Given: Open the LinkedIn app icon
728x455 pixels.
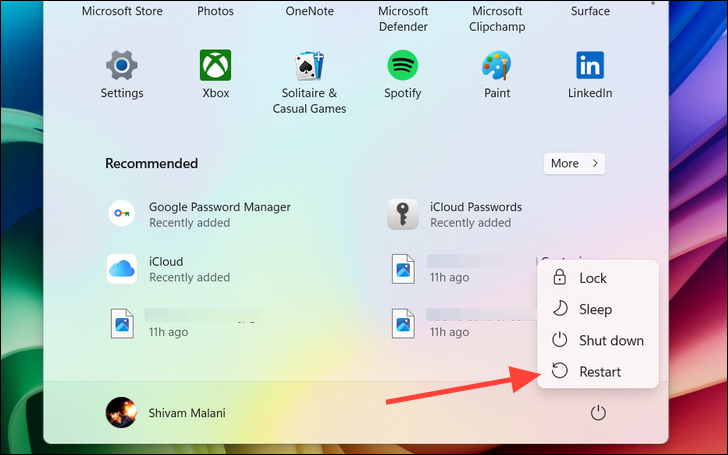Looking at the screenshot, I should 590,65.
